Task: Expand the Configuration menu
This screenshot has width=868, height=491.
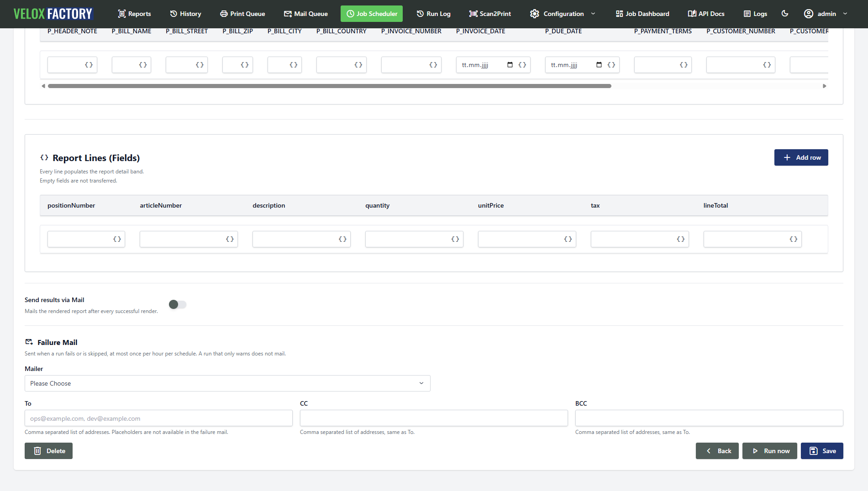Action: [563, 14]
